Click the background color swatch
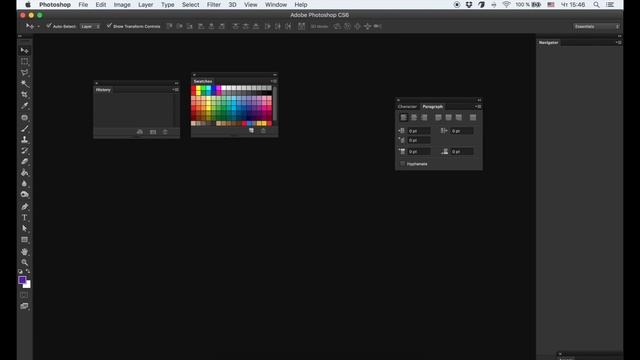This screenshot has height=360, width=640. (27, 285)
